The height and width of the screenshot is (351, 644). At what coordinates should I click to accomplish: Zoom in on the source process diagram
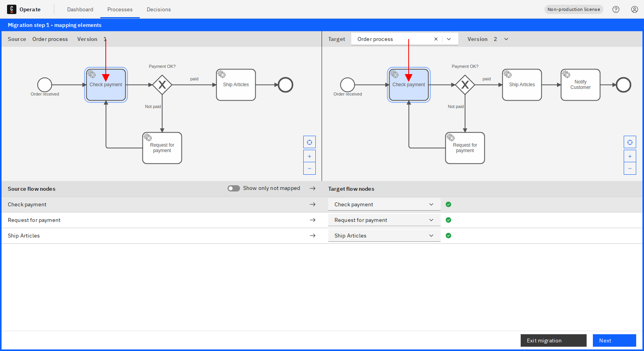309,156
